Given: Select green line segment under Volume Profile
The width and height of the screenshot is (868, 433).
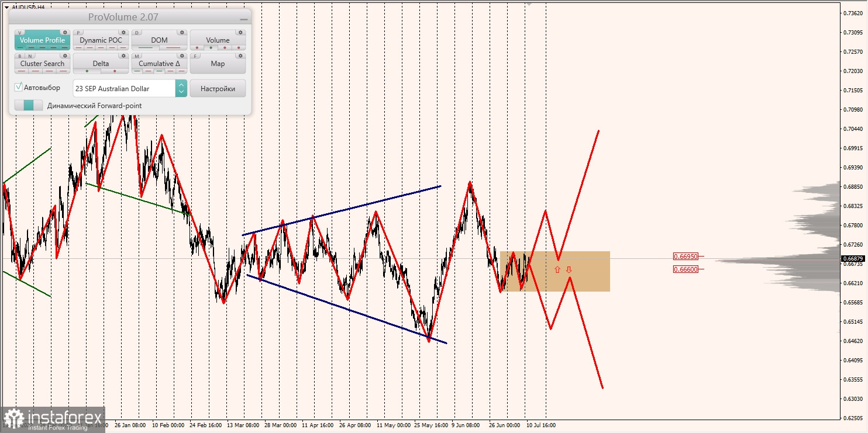Looking at the screenshot, I should point(20,47).
